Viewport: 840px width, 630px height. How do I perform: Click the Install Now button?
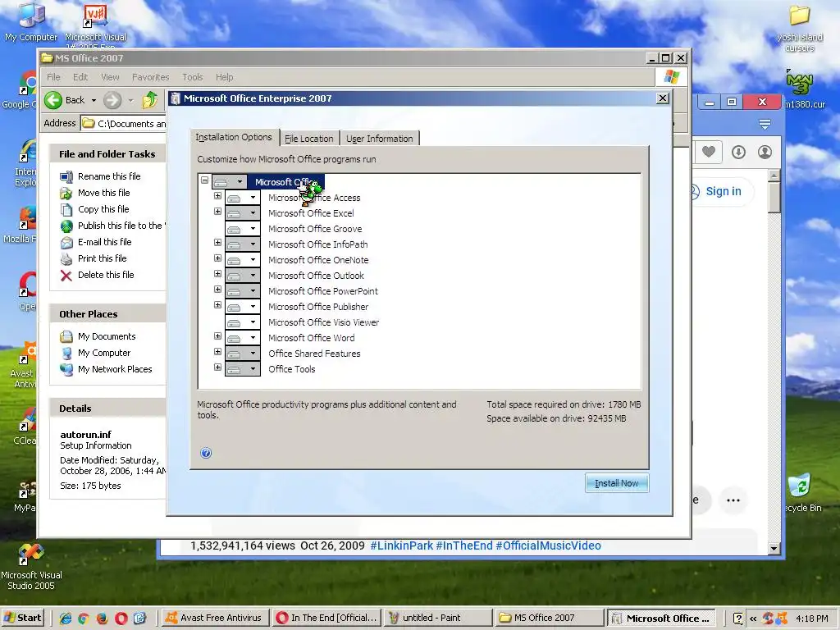617,483
